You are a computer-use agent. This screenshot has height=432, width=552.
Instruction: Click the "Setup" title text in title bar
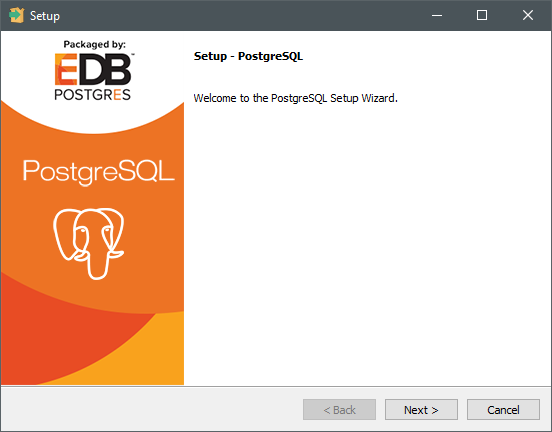point(45,16)
